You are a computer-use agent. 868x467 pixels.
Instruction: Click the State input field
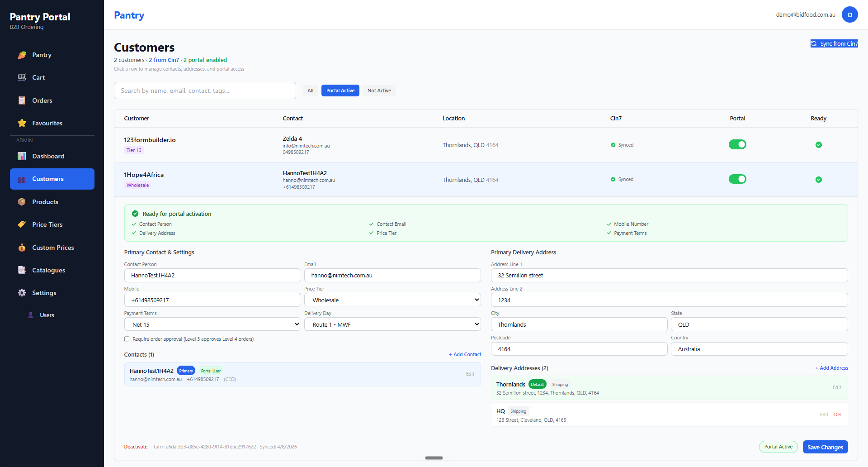tap(759, 324)
